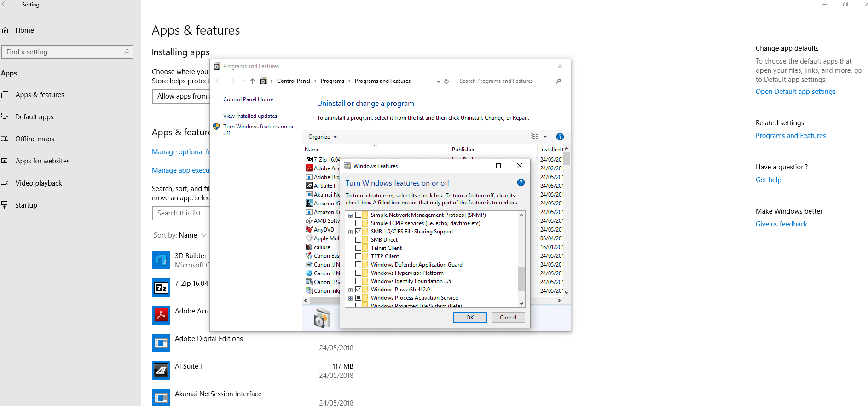Click the blue help icon in Programs toolbar
The height and width of the screenshot is (406, 868).
click(560, 137)
